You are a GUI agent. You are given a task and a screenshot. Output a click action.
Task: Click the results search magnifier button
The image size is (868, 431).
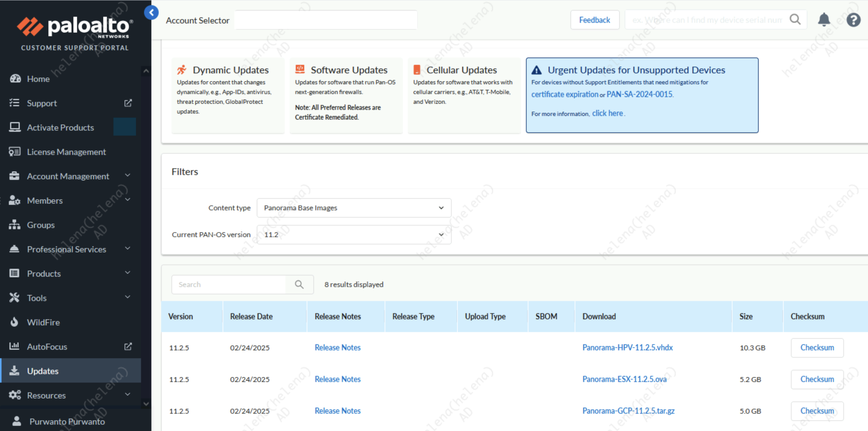point(299,285)
